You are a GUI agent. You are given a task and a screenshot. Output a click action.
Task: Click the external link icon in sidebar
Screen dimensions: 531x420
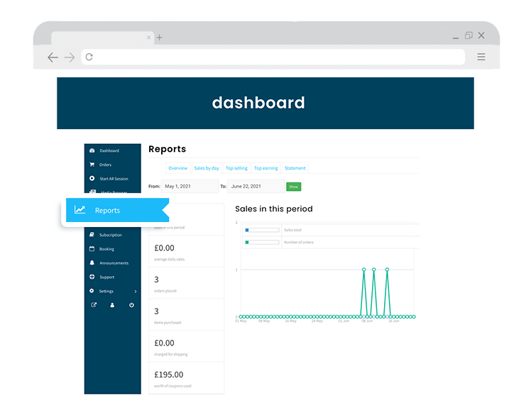click(94, 305)
